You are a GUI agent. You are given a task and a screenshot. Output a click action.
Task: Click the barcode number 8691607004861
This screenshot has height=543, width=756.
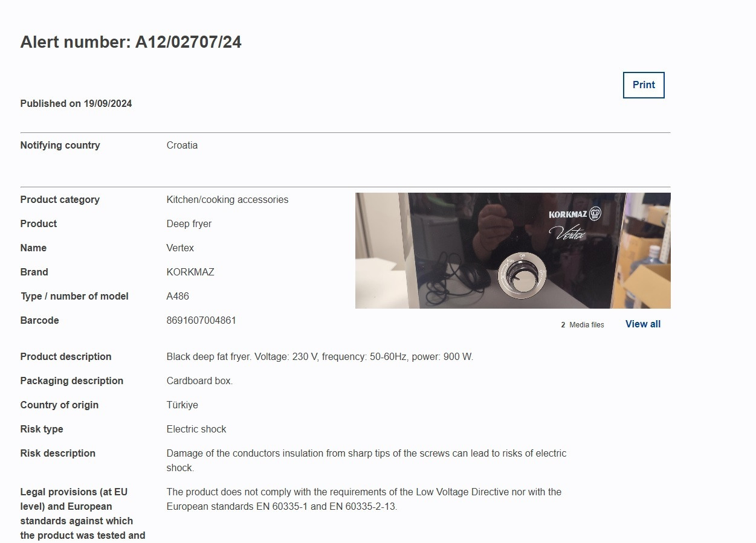[x=201, y=321]
